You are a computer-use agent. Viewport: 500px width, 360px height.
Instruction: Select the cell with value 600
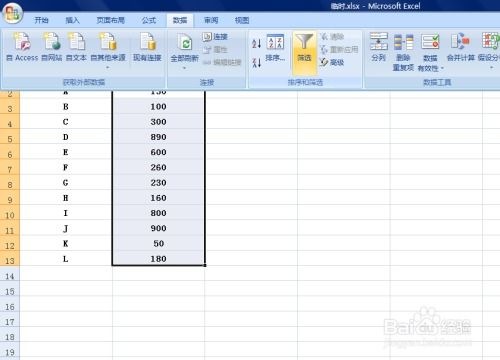tap(158, 152)
